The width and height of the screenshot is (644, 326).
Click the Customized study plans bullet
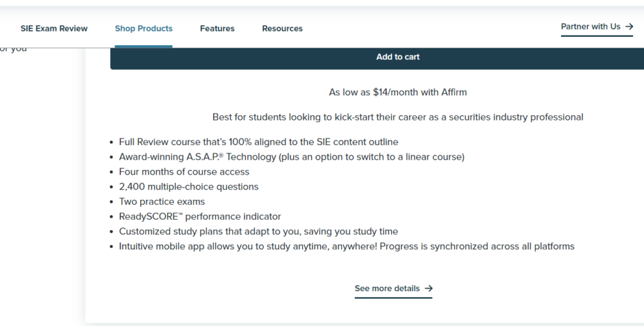point(258,231)
